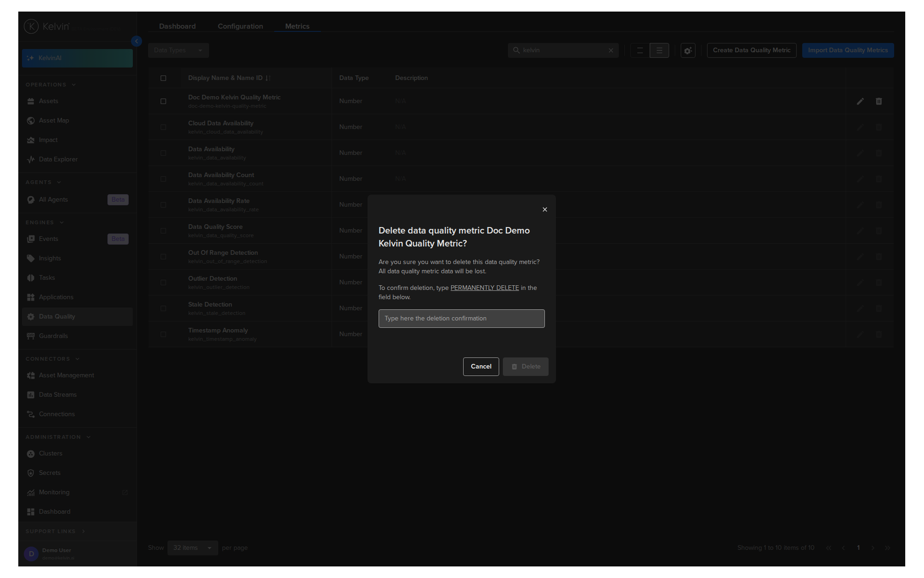Click the Stale Detection metric name
Screen dimensions: 924x578
[x=210, y=304]
